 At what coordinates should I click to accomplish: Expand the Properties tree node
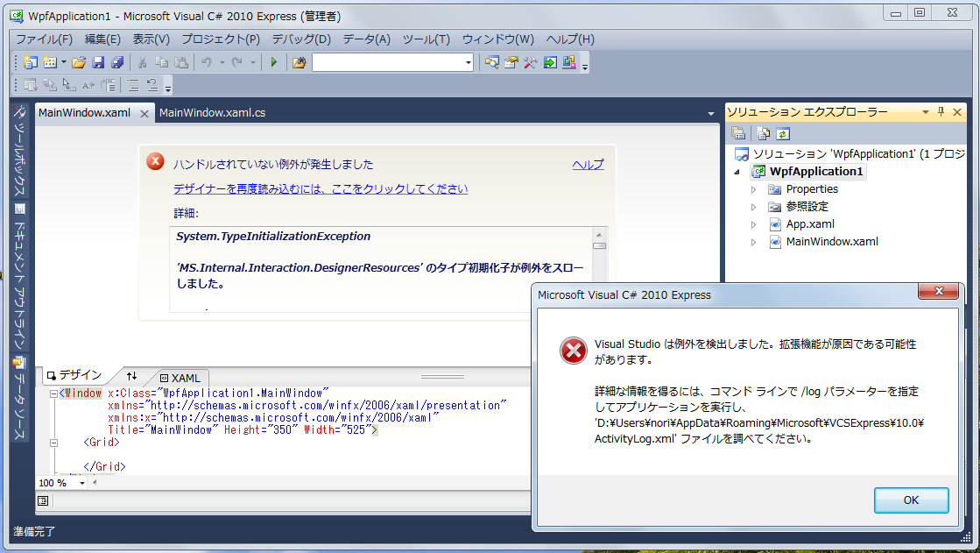pyautogui.click(x=754, y=189)
